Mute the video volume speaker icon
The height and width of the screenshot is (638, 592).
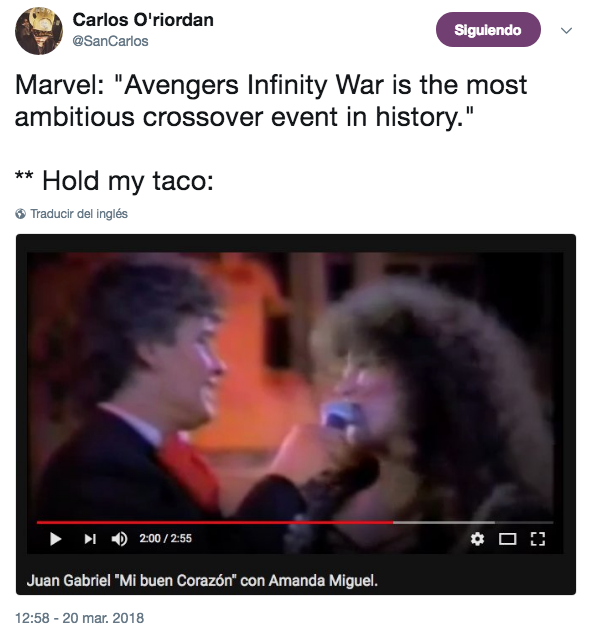(x=119, y=539)
